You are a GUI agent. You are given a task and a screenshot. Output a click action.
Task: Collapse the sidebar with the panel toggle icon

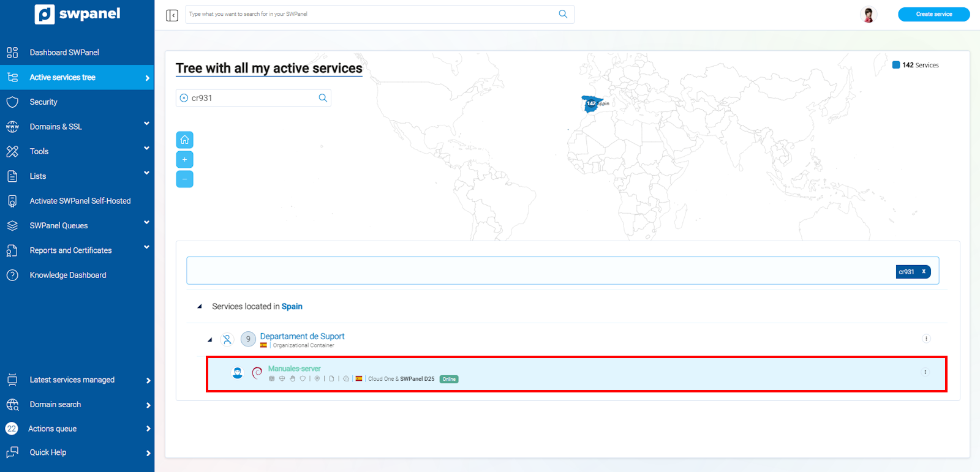[172, 15]
